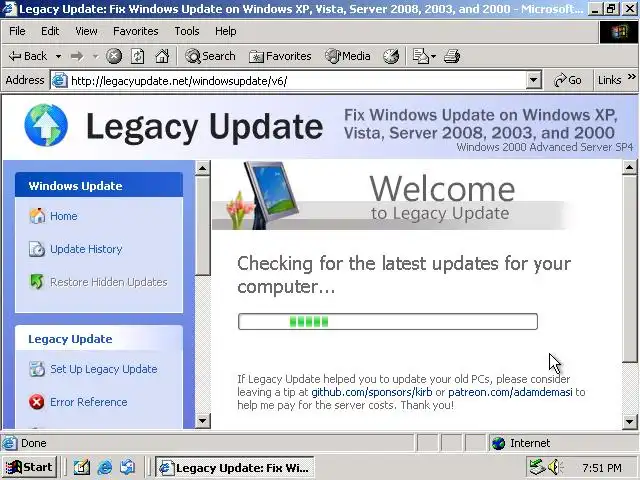
Task: Open the Back history dropdown arrow
Action: (x=58, y=56)
